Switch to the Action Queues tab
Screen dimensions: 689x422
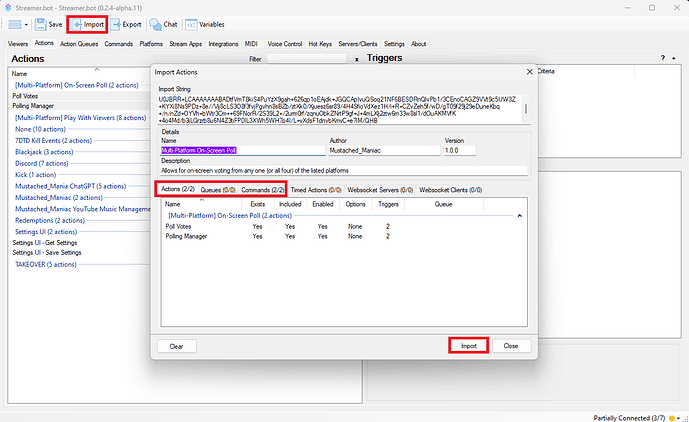[x=79, y=44]
